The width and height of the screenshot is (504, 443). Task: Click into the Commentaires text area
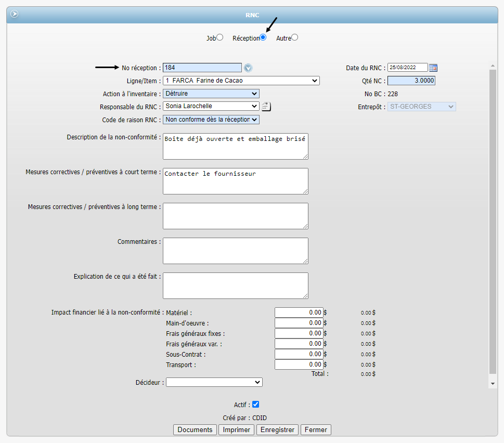[x=235, y=251]
